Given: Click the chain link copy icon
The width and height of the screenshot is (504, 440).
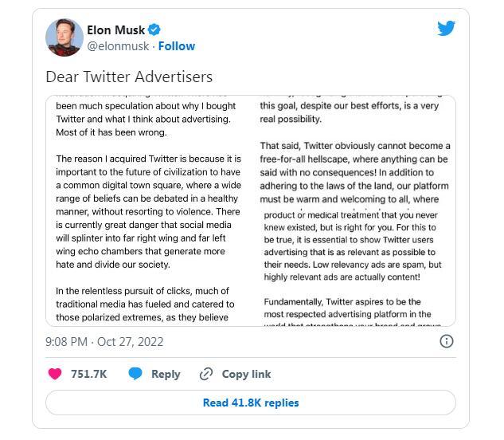Looking at the screenshot, I should click(206, 374).
